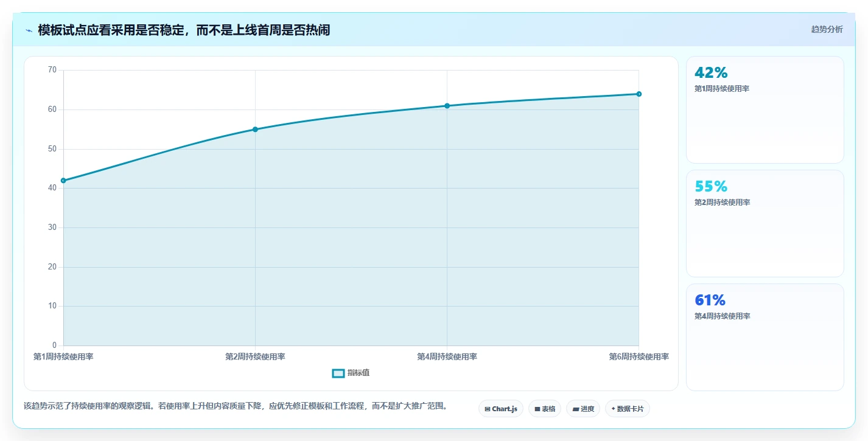Viewport: 868px width, 441px height.
Task: Click the data point at 第4周持续使用率
Action: (x=447, y=106)
